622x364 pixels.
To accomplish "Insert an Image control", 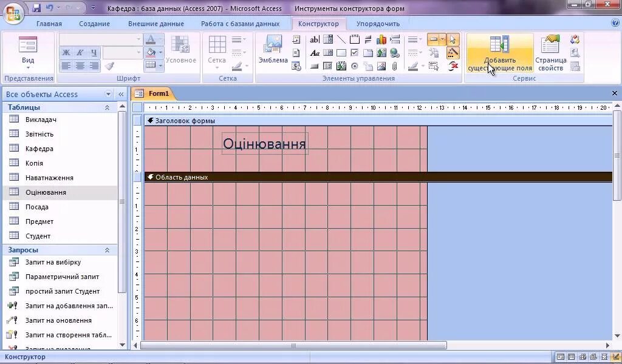I will 381,66.
